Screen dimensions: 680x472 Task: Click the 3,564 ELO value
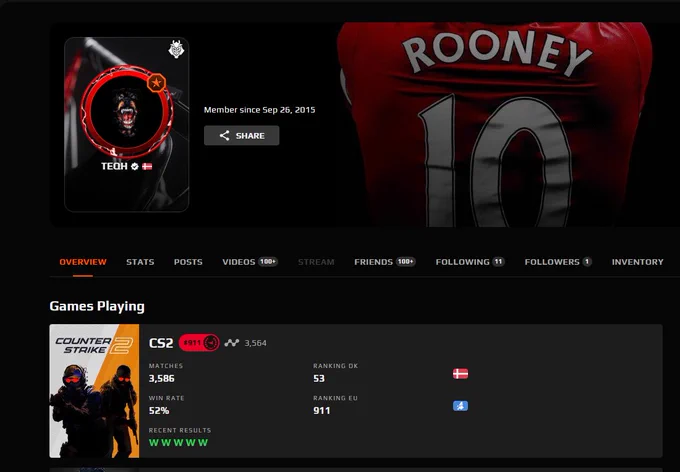[255, 343]
